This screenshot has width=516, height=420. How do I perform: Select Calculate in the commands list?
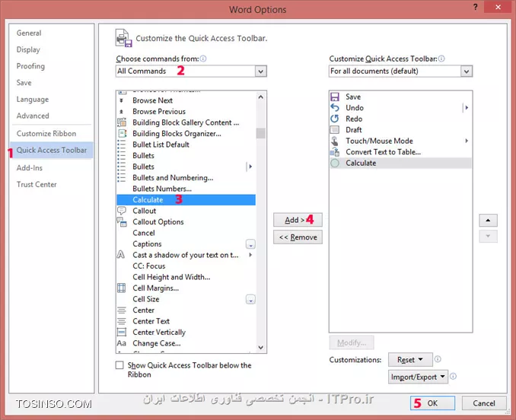[186, 199]
